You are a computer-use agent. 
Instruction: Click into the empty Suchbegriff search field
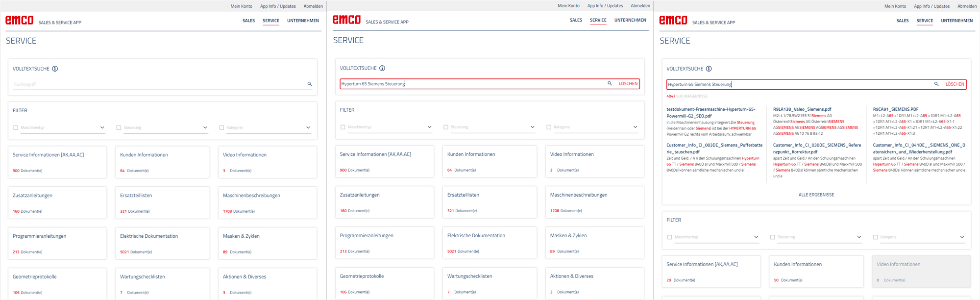point(157,84)
